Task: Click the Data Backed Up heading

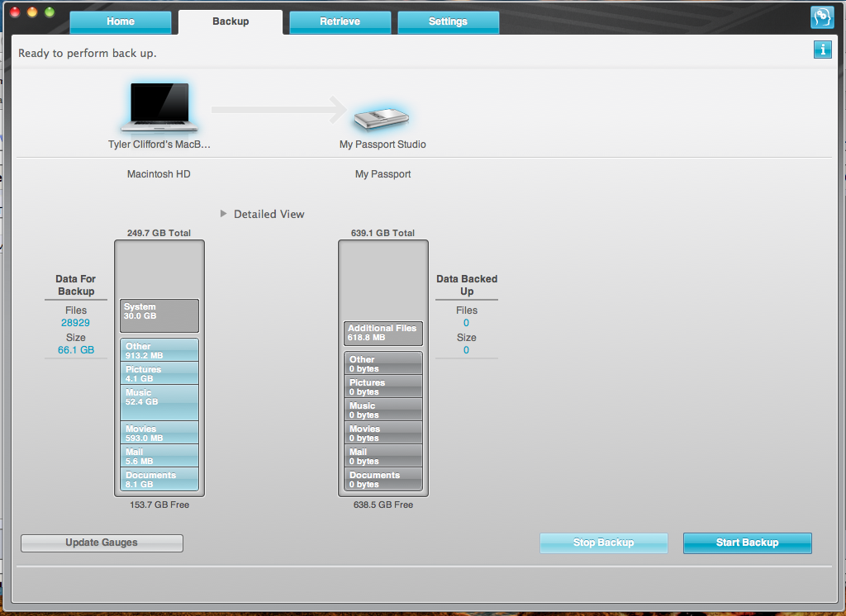Action: (467, 285)
